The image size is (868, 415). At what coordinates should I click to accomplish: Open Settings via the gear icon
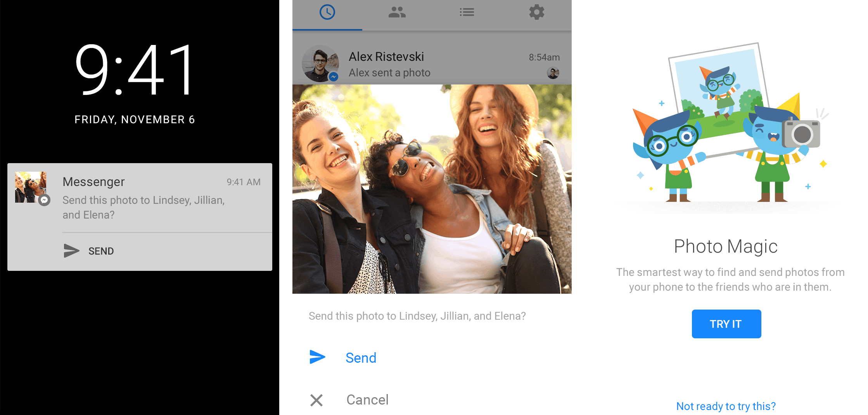pyautogui.click(x=536, y=12)
